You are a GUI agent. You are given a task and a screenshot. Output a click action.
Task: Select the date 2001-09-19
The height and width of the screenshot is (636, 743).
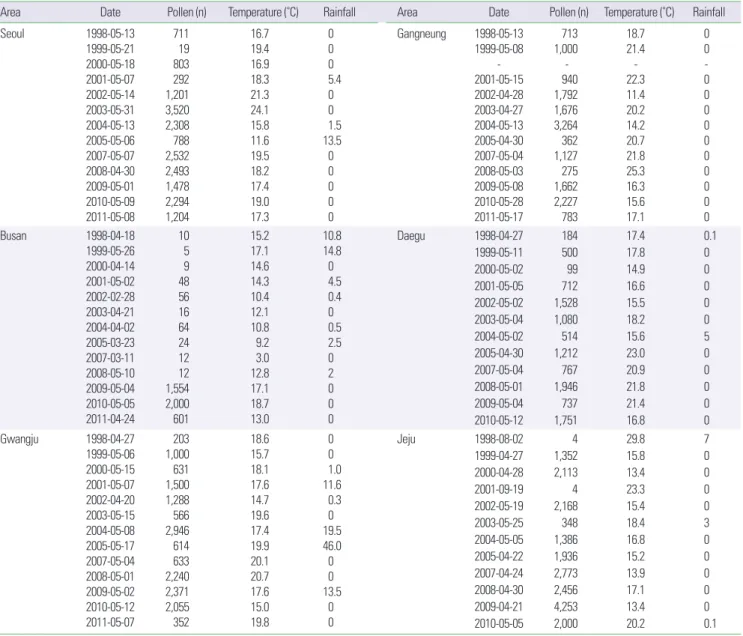tap(499, 490)
